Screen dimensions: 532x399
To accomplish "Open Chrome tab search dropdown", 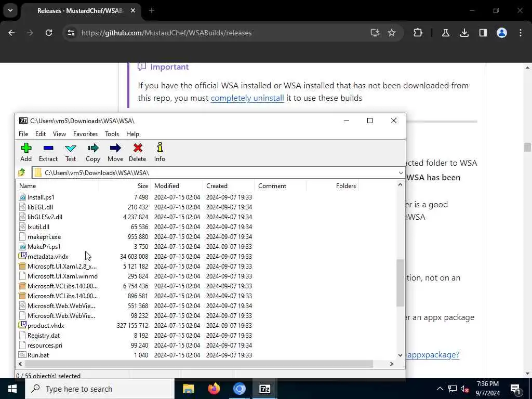I will pos(10,10).
